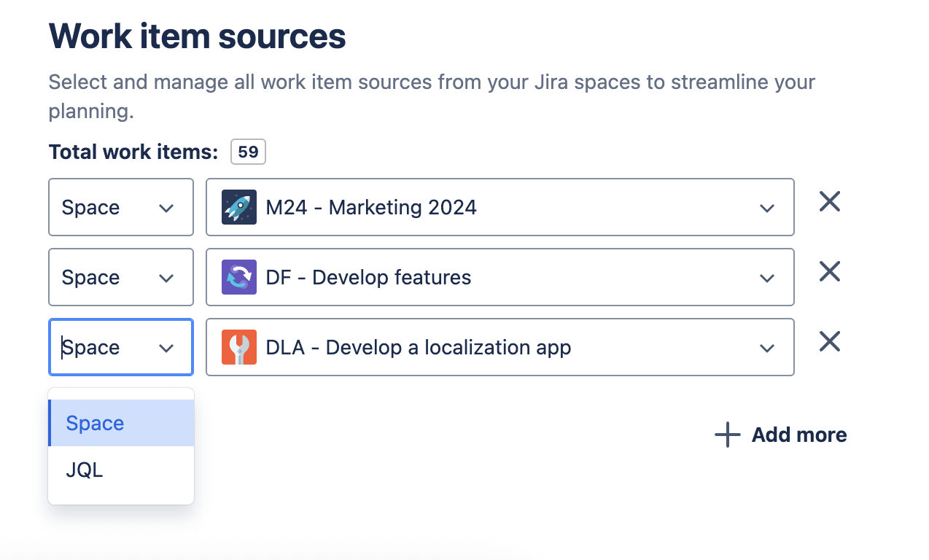Click the total work items count badge
The image size is (929, 560).
[248, 152]
